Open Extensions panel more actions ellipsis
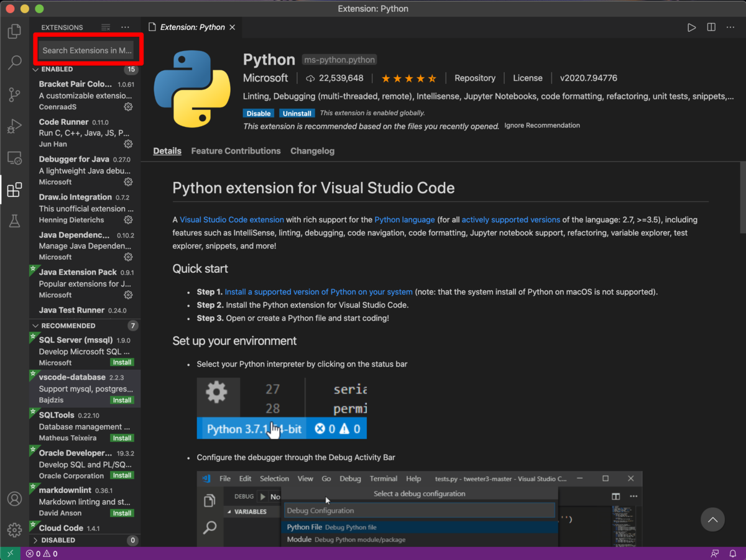Viewport: 746px width, 560px height. tap(125, 27)
